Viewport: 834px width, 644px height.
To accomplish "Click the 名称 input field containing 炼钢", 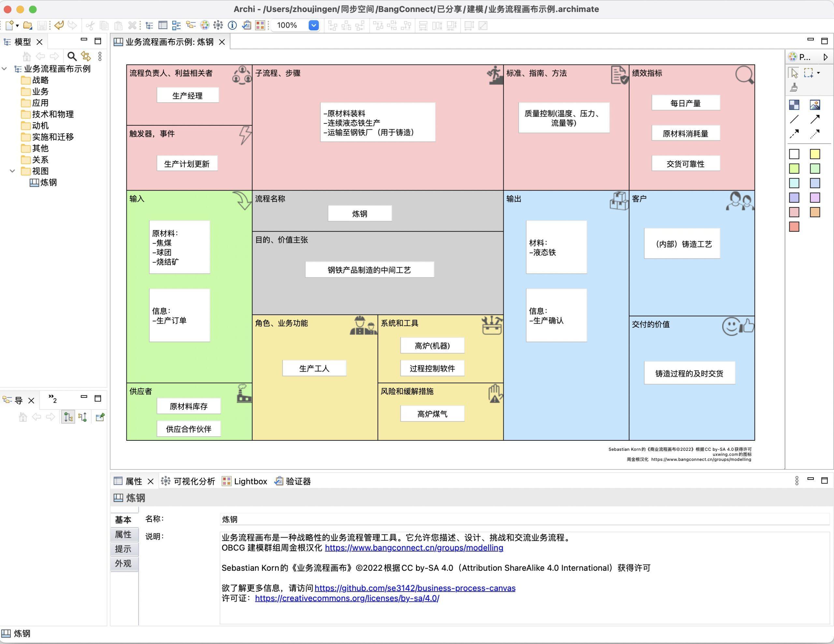I will (525, 519).
